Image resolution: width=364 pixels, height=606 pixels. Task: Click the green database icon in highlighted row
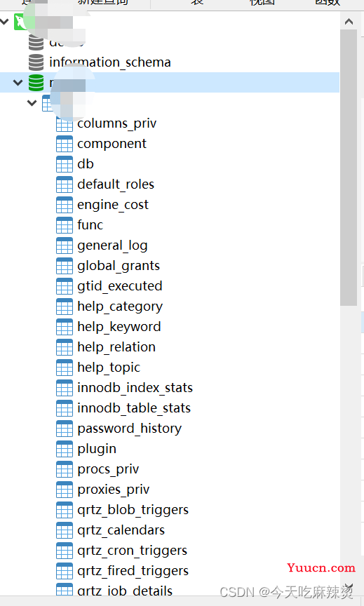tap(36, 82)
